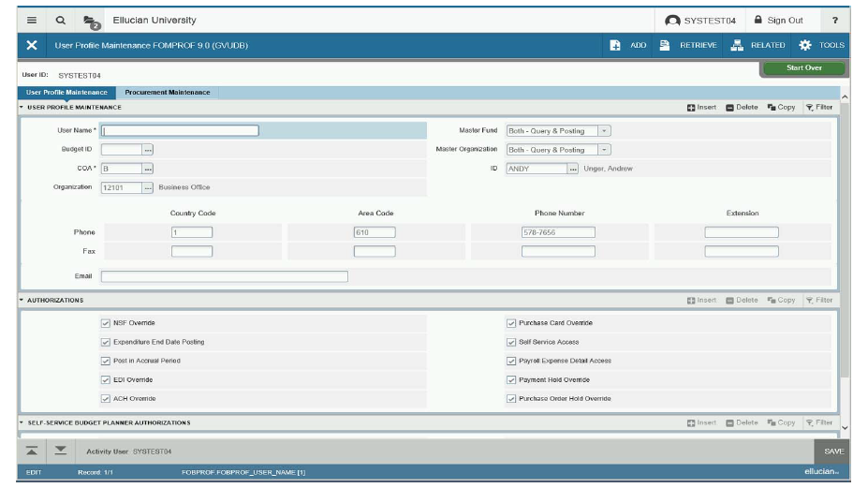Close the page with X icon
Viewport: 868px width, 503px height.
click(x=32, y=45)
